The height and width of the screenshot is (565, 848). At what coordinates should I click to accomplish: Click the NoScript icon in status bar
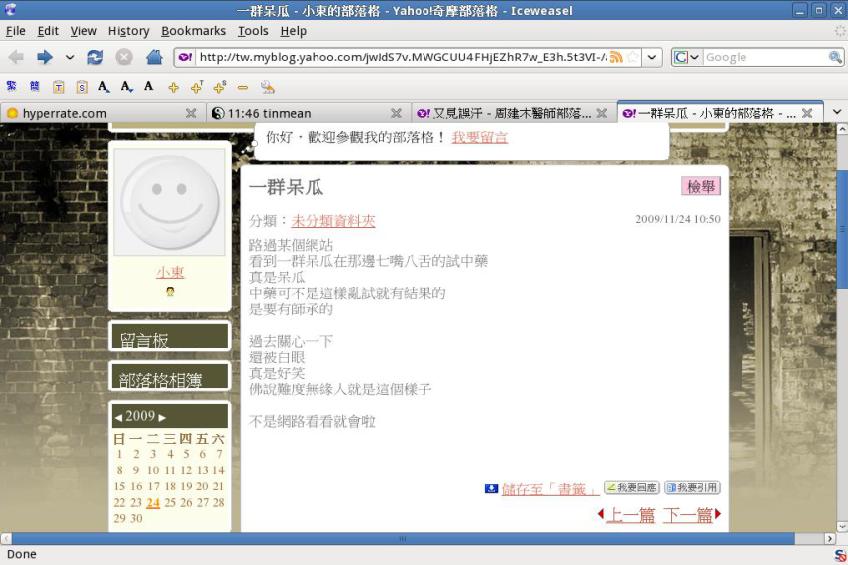pos(840,555)
